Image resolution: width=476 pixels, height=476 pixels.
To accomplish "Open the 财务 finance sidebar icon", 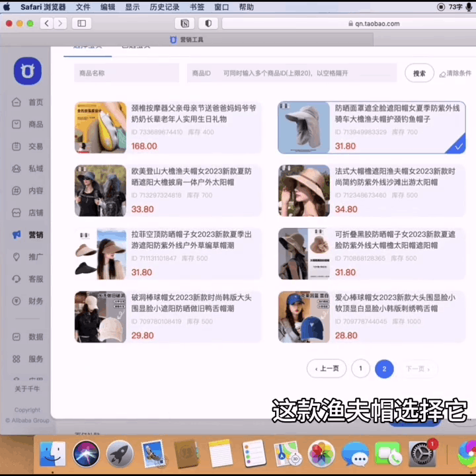I will (x=17, y=301).
